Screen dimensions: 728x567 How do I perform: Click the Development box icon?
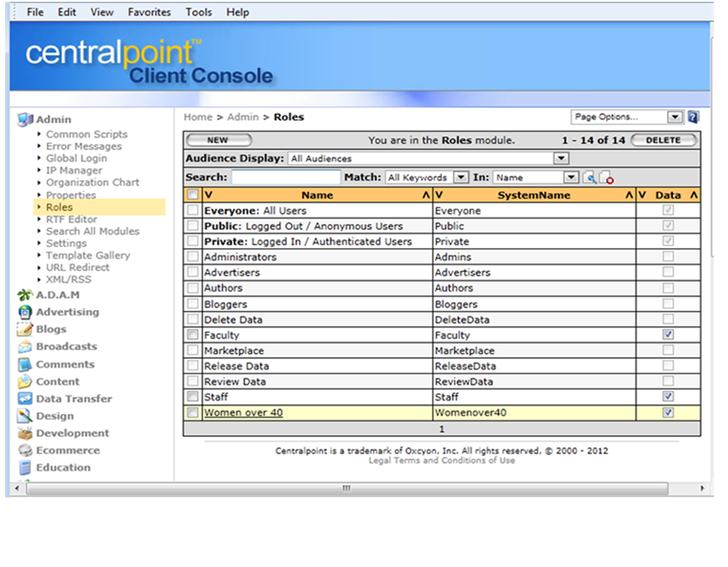coord(25,433)
